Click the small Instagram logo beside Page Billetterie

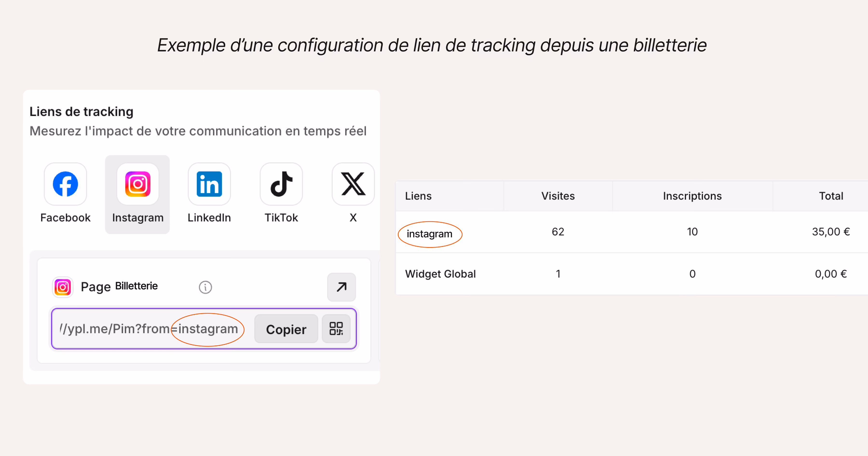(63, 287)
